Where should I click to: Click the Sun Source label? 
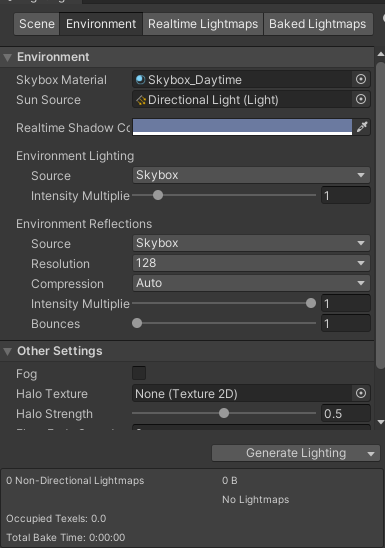[48, 100]
